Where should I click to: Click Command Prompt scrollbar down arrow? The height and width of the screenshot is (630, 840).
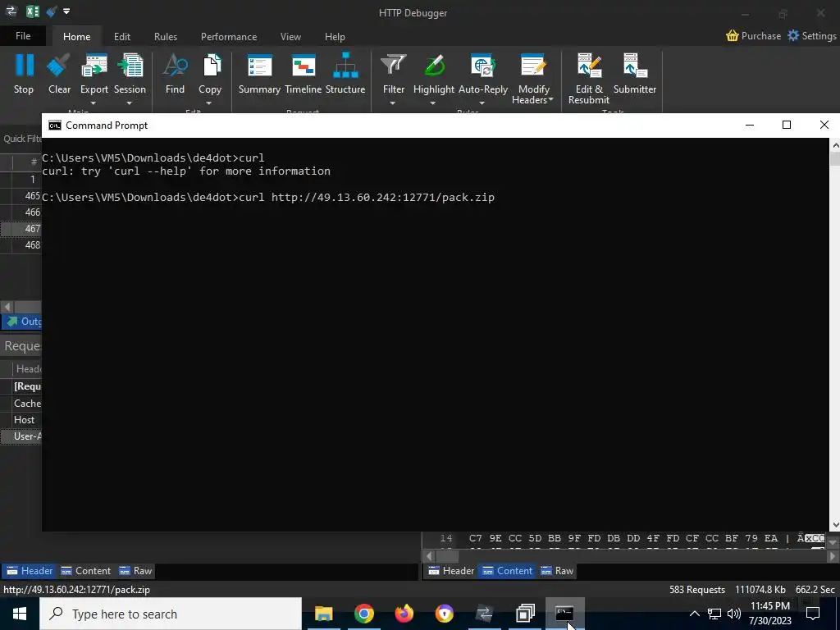(x=834, y=526)
